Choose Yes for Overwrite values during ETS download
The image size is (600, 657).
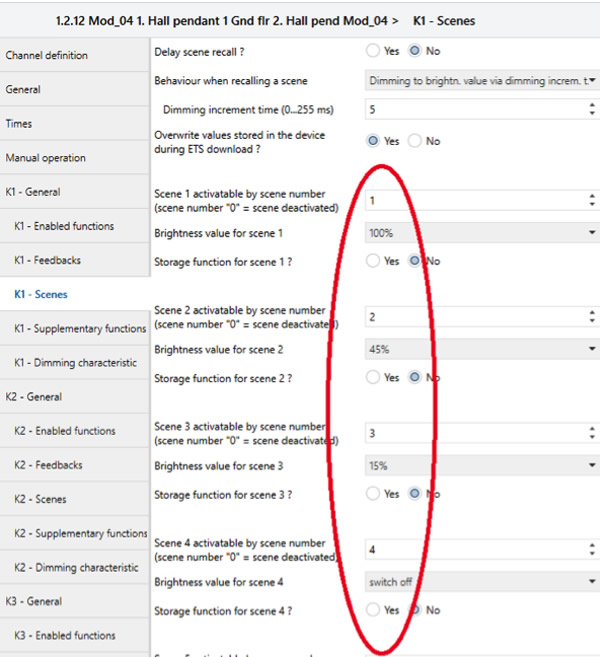point(372,141)
